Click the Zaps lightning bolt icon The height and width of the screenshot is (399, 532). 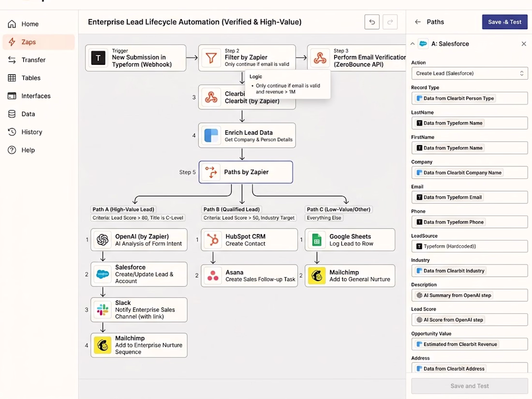pos(12,42)
